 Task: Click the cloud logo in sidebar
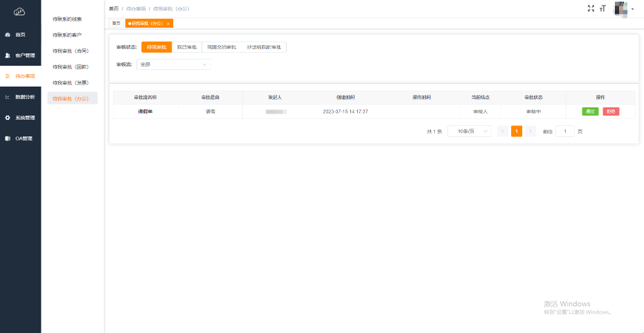tap(20, 11)
